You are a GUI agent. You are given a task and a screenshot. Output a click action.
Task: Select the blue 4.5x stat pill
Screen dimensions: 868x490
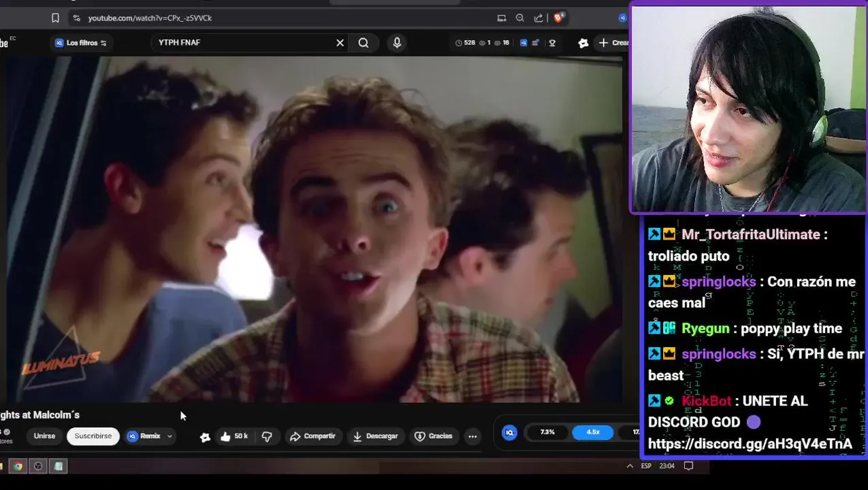[593, 432]
